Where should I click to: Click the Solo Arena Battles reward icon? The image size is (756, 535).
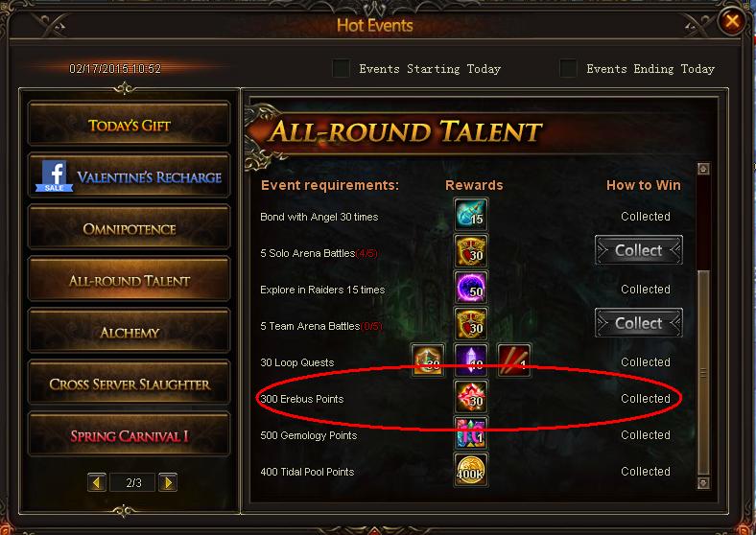point(470,251)
